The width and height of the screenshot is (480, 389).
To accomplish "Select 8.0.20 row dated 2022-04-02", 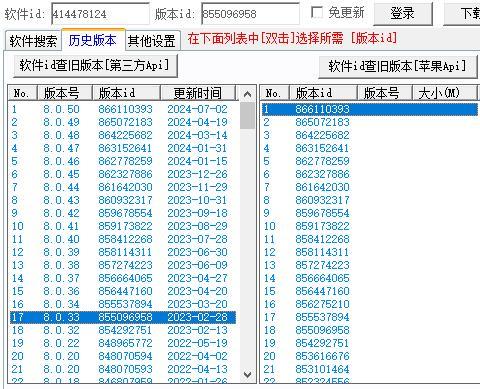I will coord(123,356).
